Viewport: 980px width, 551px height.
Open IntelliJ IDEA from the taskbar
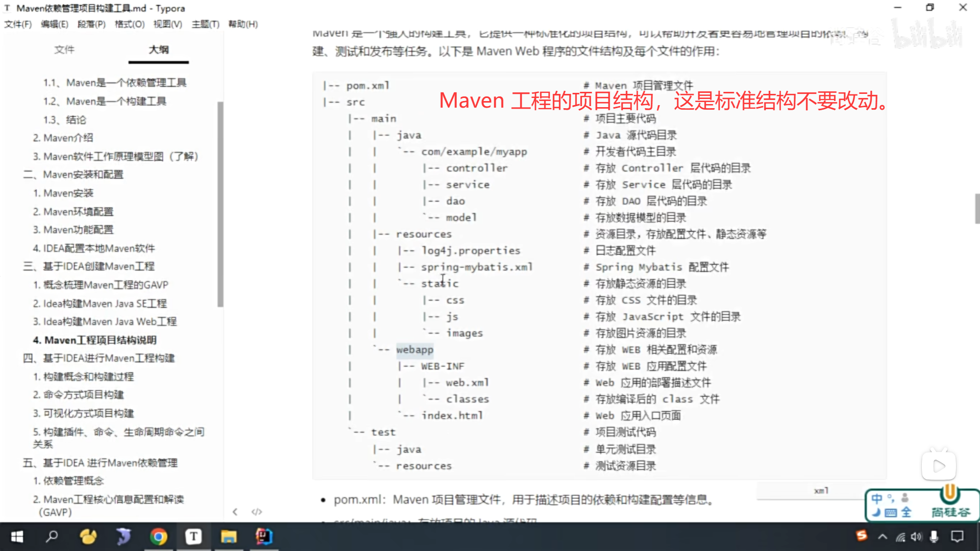pyautogui.click(x=264, y=537)
